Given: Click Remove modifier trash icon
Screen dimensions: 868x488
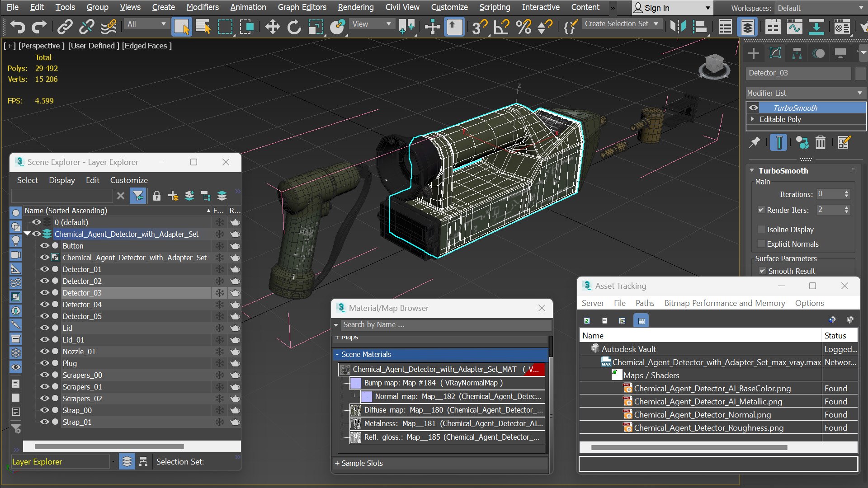Looking at the screenshot, I should (x=820, y=143).
